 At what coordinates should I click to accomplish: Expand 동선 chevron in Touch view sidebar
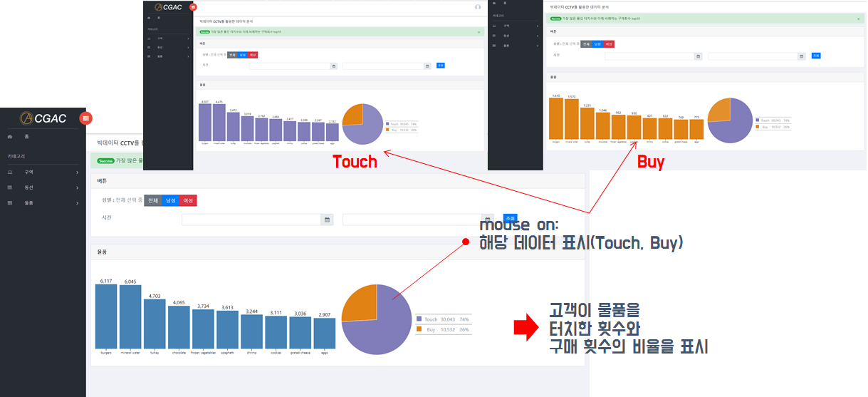[188, 47]
